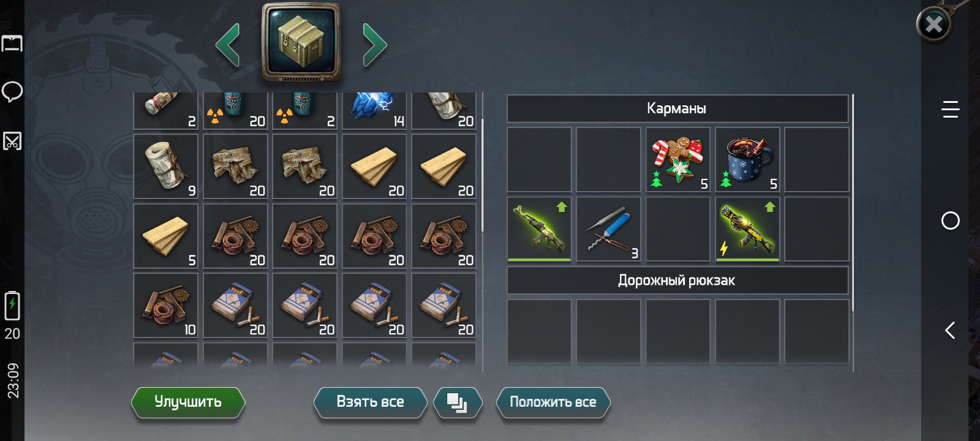The height and width of the screenshot is (441, 980).
Task: Select the blue-handled lockpick tool item
Action: tap(608, 229)
